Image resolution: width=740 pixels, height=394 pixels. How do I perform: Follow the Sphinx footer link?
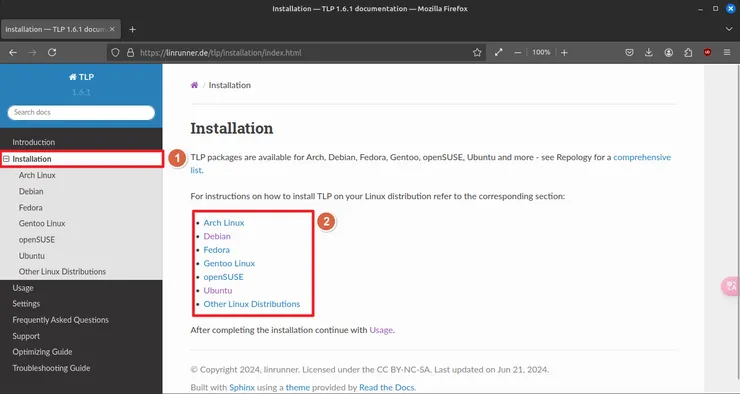pyautogui.click(x=242, y=387)
